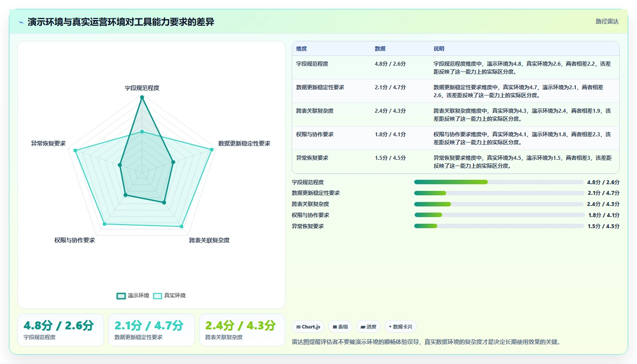This screenshot has width=637, height=364.
Task: Click progress value 1.8分 / 4.1分 at right
Action: (x=603, y=215)
